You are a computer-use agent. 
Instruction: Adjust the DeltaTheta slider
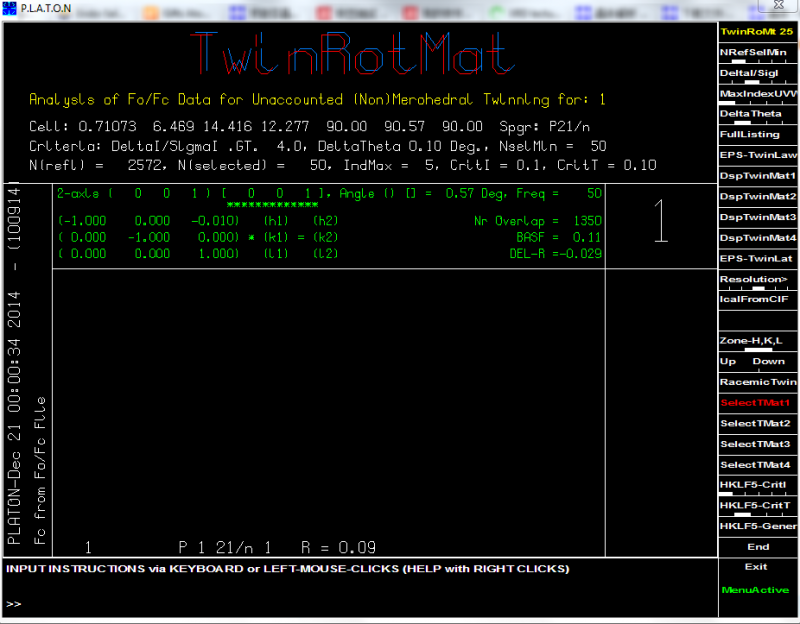tap(757, 115)
